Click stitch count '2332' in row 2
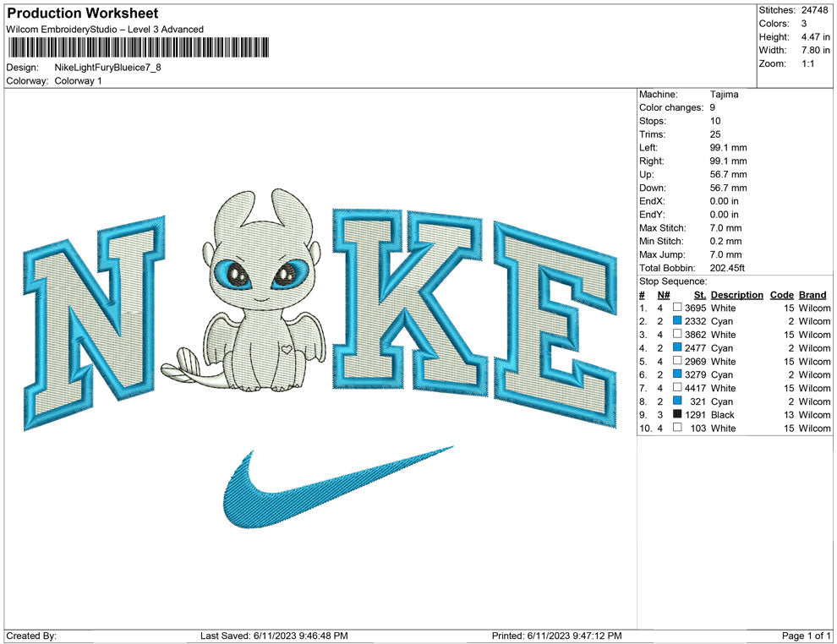837x644 pixels. pos(696,321)
